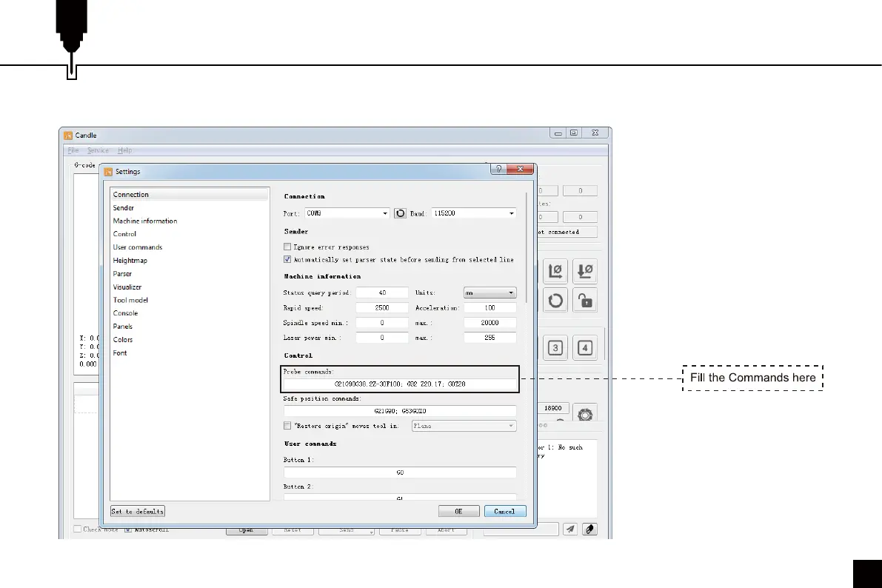Select Visualizer in settings category list
882x588 pixels.
coord(127,287)
